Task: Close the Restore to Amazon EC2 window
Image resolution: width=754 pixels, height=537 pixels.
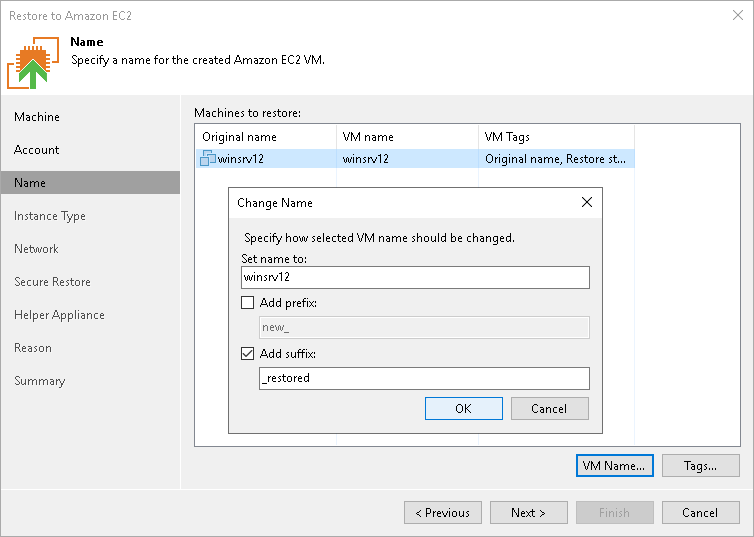Action: 738,15
